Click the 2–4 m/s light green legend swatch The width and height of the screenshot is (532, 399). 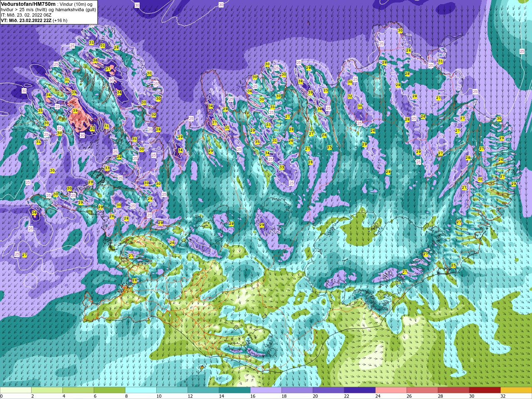(x=47, y=390)
